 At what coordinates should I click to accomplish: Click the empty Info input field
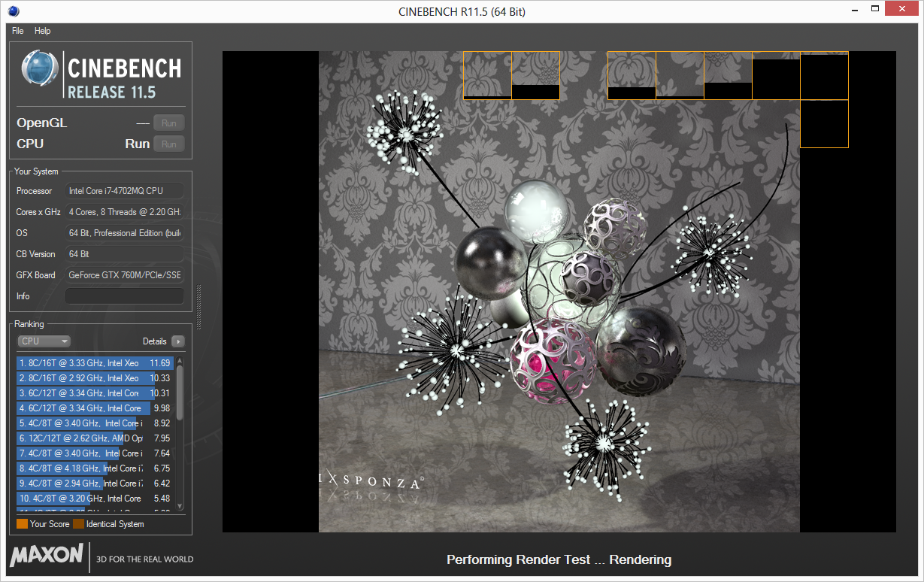(x=125, y=296)
